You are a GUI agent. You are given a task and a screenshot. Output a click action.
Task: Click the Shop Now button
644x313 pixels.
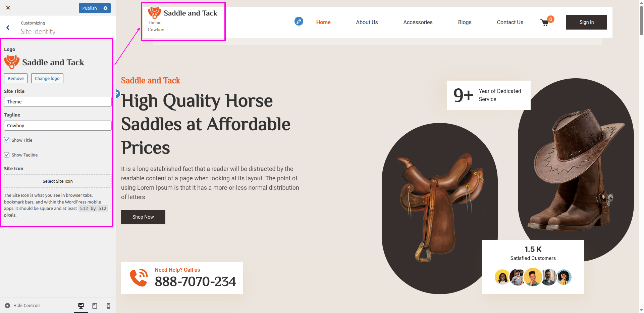tap(143, 217)
